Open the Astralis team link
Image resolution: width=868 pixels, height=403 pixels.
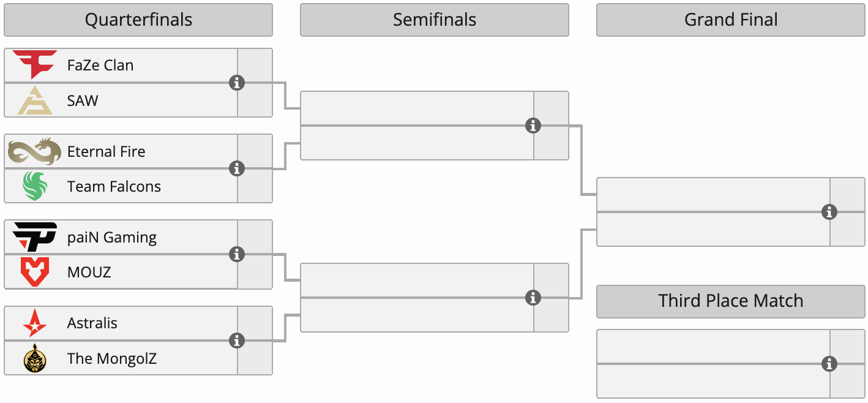(92, 323)
